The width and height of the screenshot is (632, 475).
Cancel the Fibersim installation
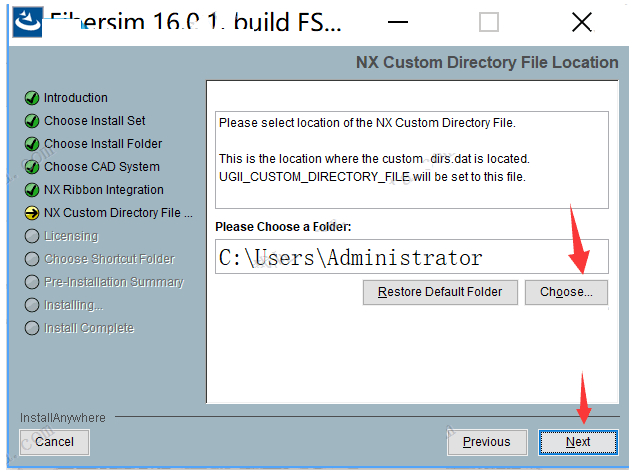pos(54,442)
